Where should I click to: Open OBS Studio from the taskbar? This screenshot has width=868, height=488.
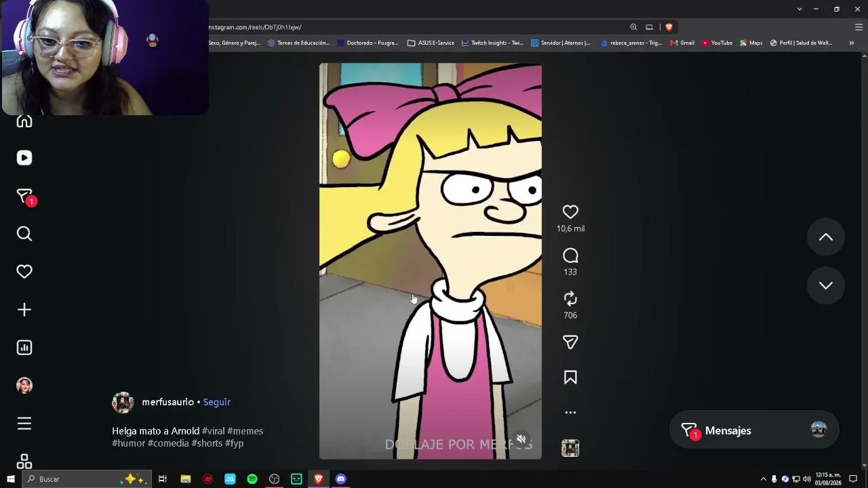pyautogui.click(x=274, y=479)
